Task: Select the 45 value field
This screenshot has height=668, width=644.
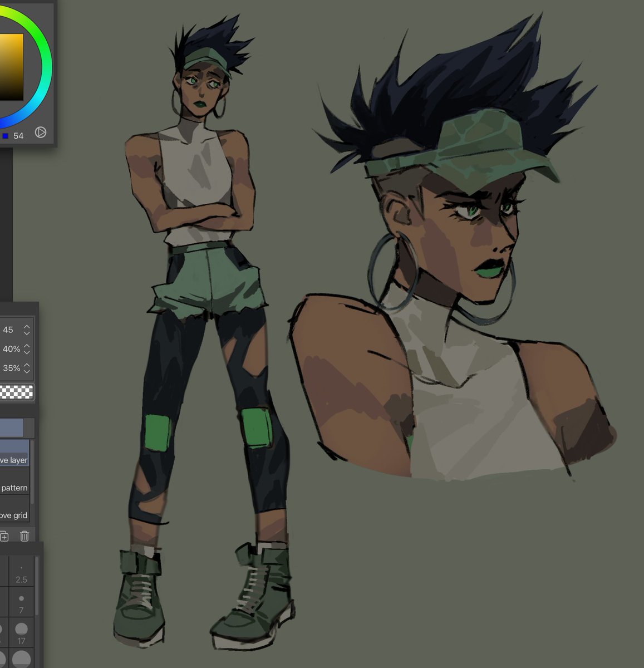Action: (x=8, y=330)
